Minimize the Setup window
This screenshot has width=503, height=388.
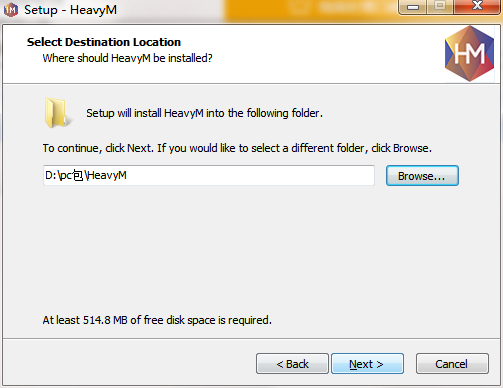click(x=413, y=7)
